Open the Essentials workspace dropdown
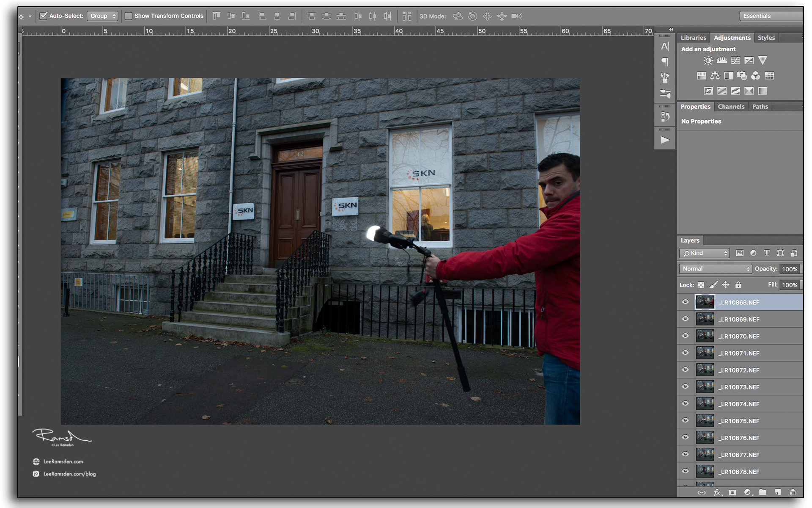This screenshot has height=508, width=812. [x=771, y=16]
